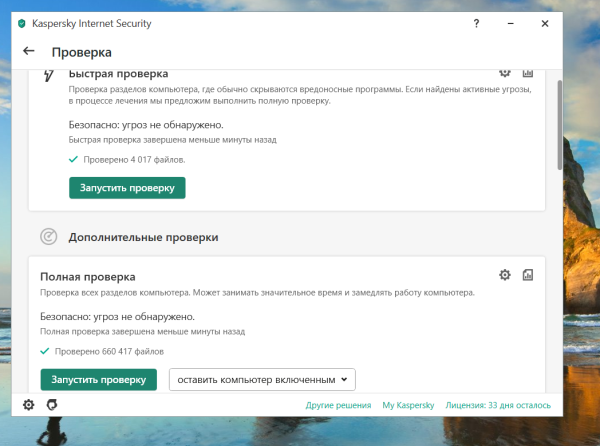The height and width of the screenshot is (446, 600).
Task: Open the My Kaspersky link
Action: [408, 405]
